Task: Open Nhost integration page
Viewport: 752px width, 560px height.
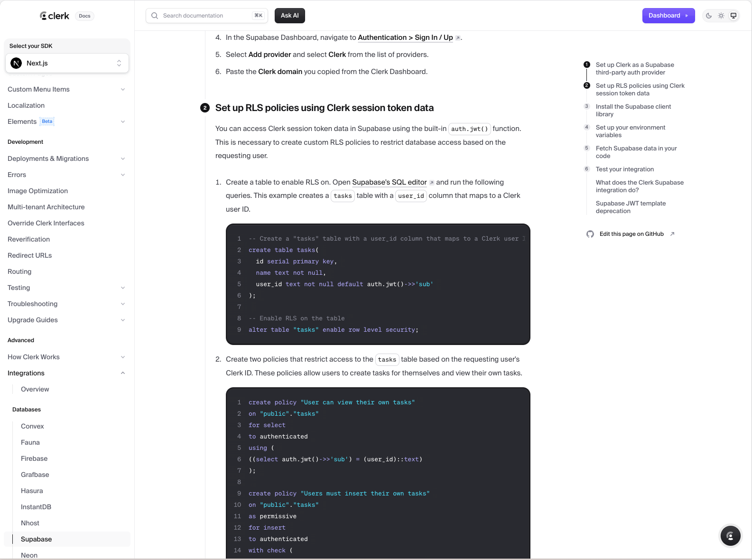Action: click(x=30, y=523)
